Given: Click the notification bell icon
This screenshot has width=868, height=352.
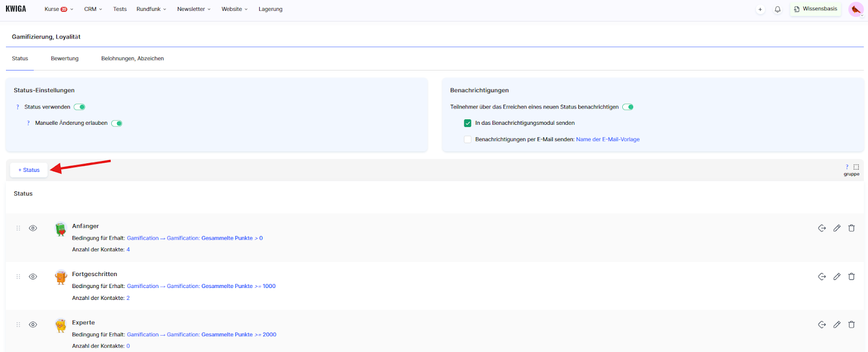Looking at the screenshot, I should [777, 9].
